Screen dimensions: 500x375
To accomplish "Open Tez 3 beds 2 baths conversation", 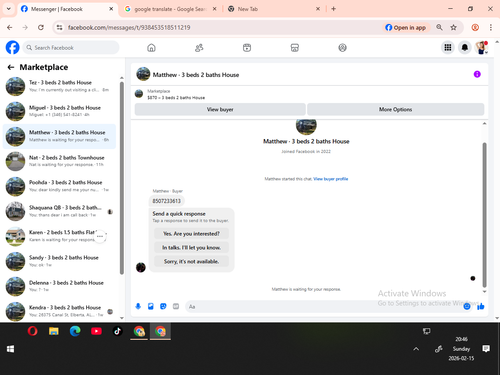I will [x=59, y=86].
